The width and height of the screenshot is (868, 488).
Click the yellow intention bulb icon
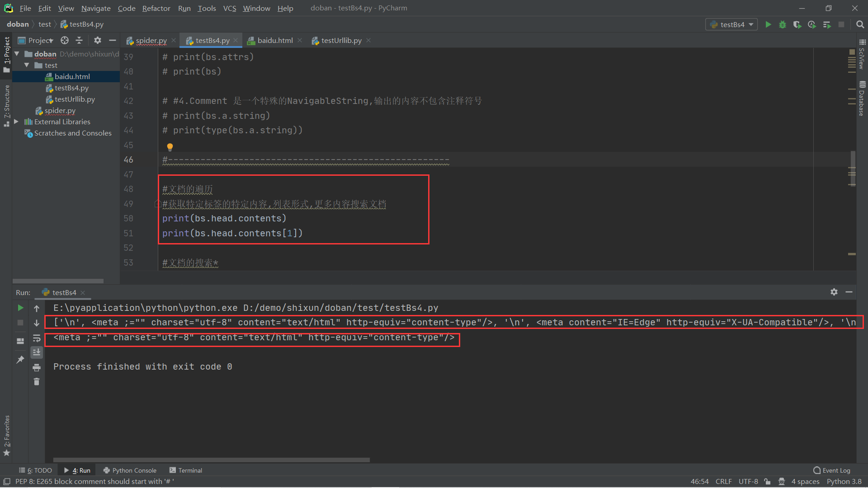(170, 147)
